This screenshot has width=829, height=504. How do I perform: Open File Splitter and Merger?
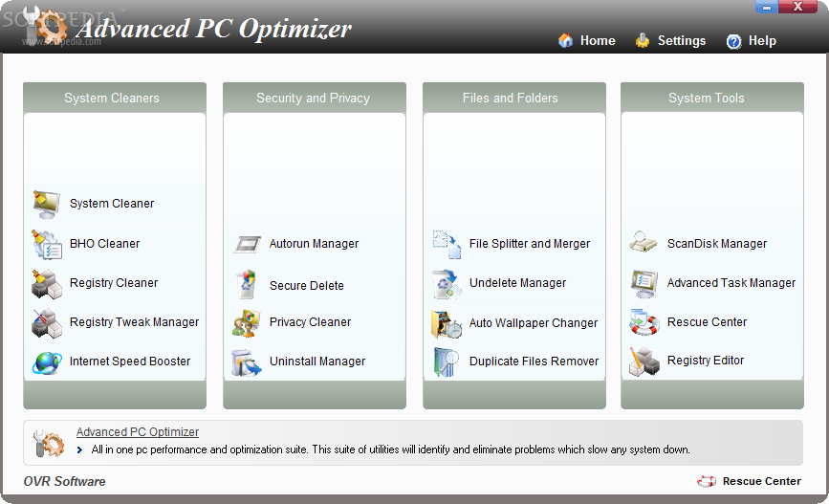(530, 244)
